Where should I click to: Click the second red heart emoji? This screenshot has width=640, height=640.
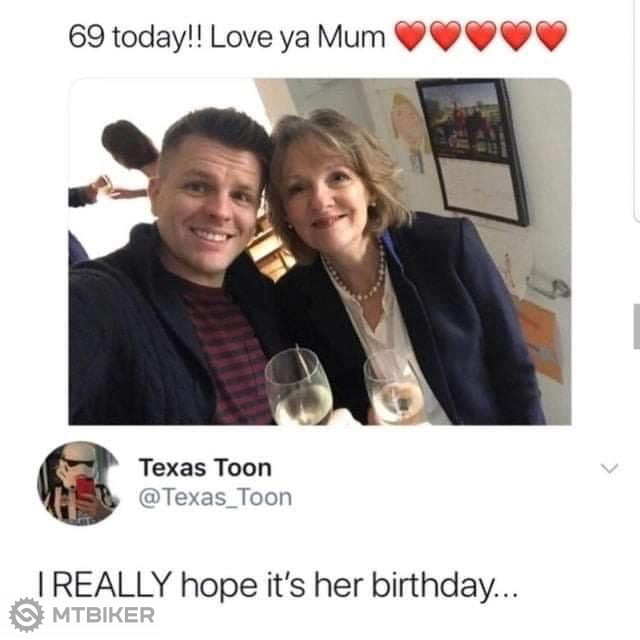(x=446, y=37)
